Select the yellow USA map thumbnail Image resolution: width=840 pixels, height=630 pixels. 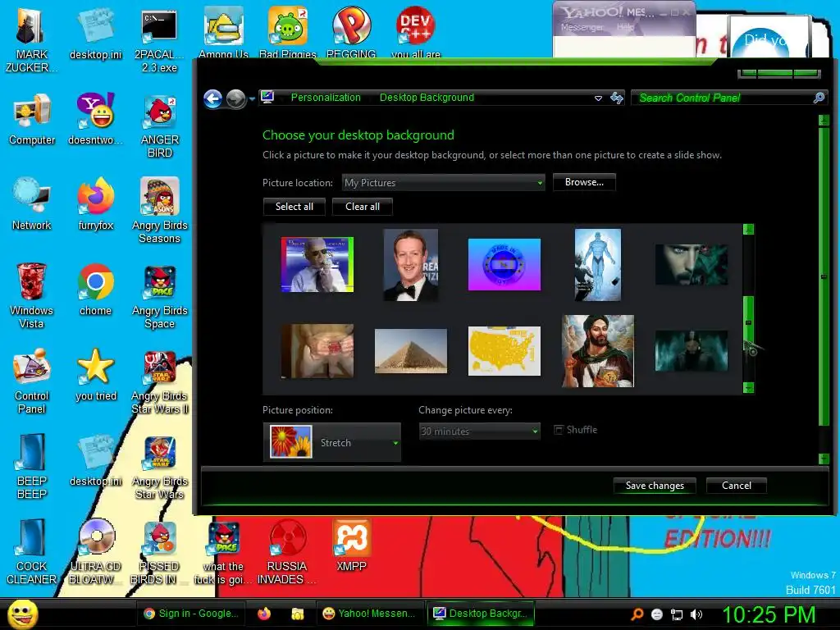point(504,351)
